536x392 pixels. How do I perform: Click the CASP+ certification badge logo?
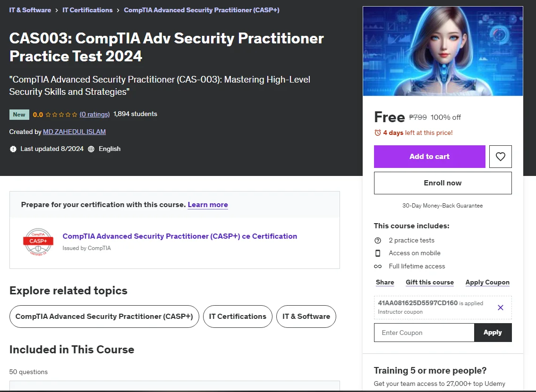pos(38,242)
